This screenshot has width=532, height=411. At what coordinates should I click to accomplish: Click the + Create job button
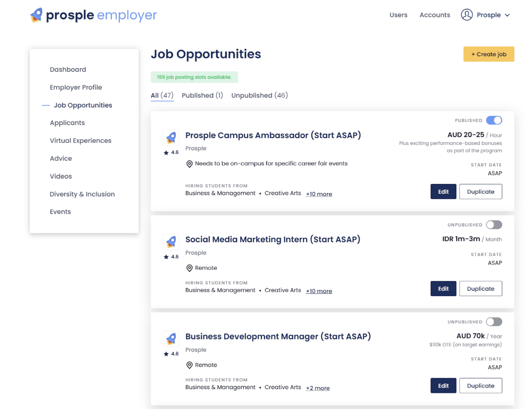point(489,54)
